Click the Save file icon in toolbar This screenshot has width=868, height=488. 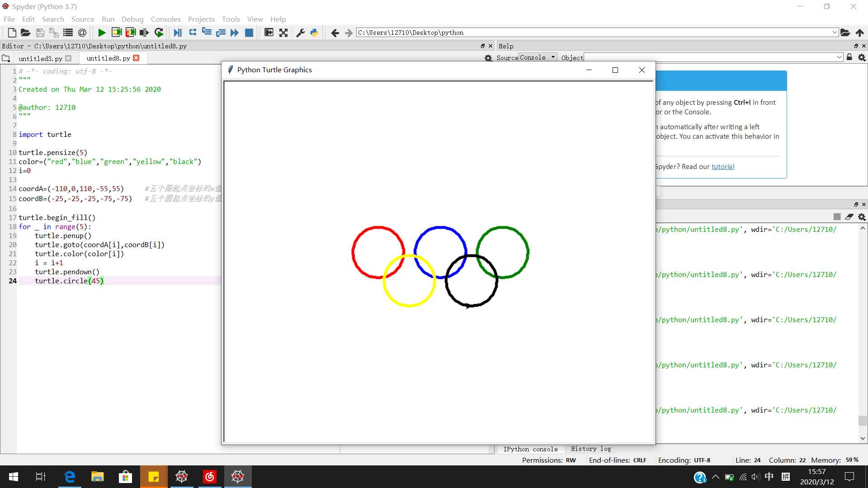40,33
